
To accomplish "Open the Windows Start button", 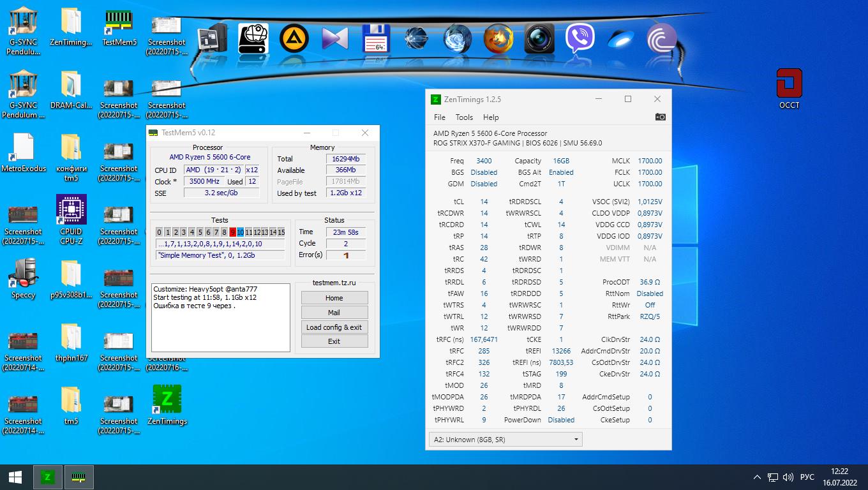I will pyautogui.click(x=15, y=477).
